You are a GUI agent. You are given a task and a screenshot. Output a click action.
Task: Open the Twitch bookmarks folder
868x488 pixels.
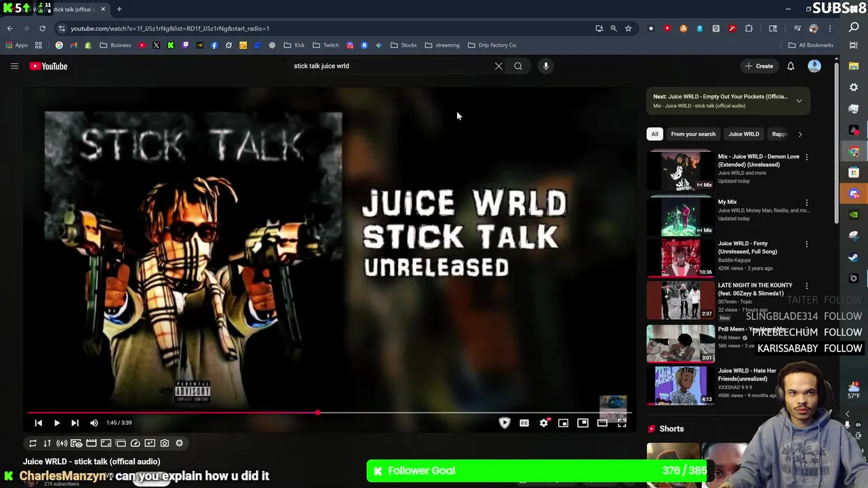tap(325, 45)
